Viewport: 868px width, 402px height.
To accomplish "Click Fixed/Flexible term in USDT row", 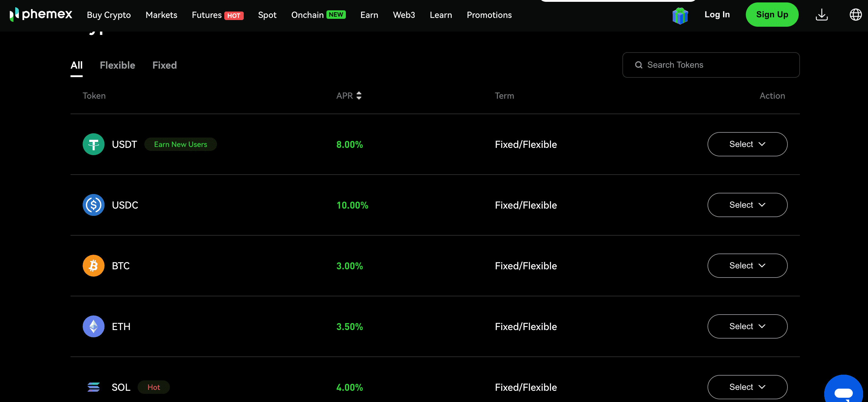I will tap(526, 145).
